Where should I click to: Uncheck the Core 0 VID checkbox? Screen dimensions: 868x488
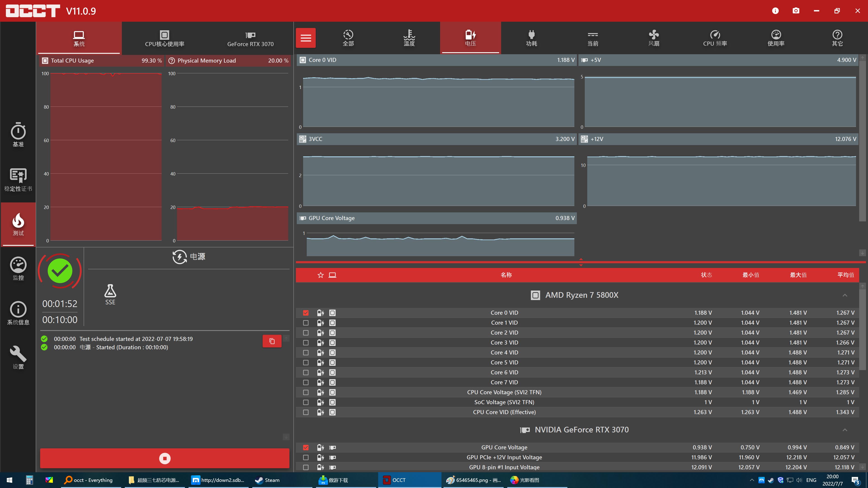[306, 313]
